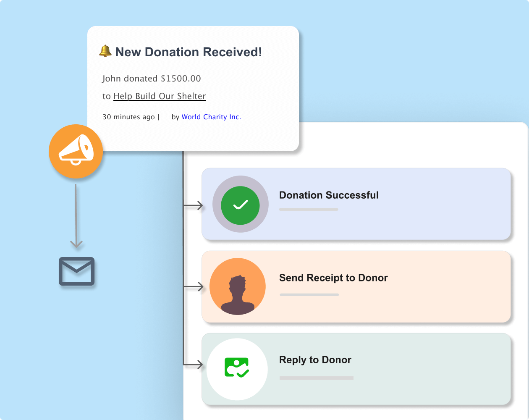529x420 pixels.
Task: Click the progress bar under Donation Successful
Action: tap(308, 209)
